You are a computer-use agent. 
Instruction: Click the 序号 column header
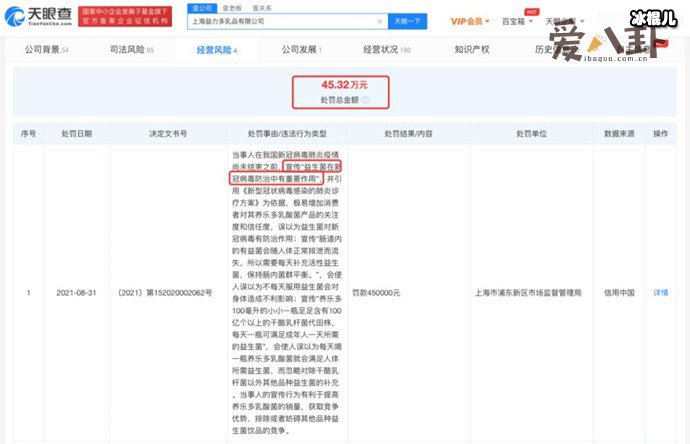click(x=29, y=133)
